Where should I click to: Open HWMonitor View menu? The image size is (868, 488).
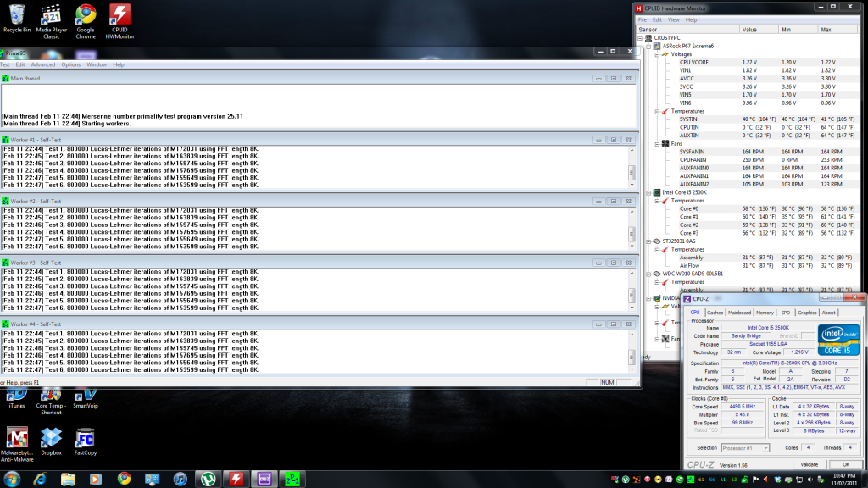673,20
